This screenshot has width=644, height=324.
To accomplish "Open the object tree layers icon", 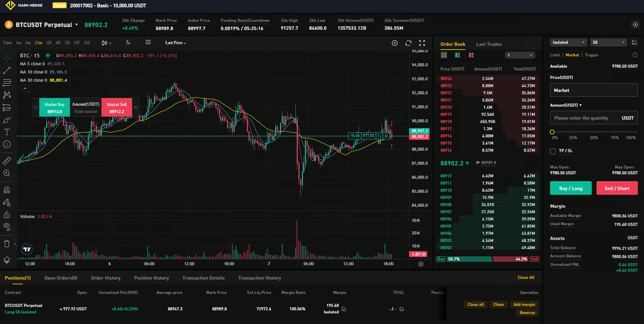I will click(x=7, y=260).
